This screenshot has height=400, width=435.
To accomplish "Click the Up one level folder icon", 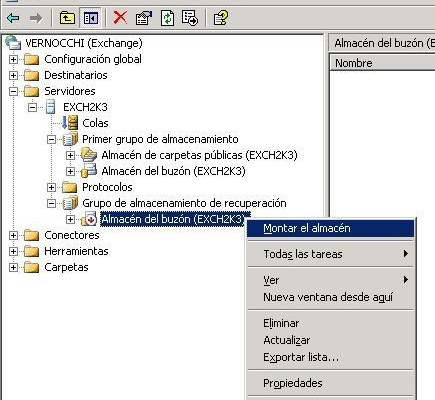I will [67, 18].
